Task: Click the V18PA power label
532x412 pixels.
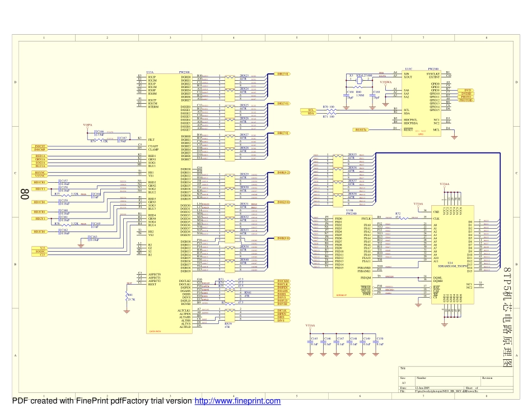Action: (x=87, y=125)
